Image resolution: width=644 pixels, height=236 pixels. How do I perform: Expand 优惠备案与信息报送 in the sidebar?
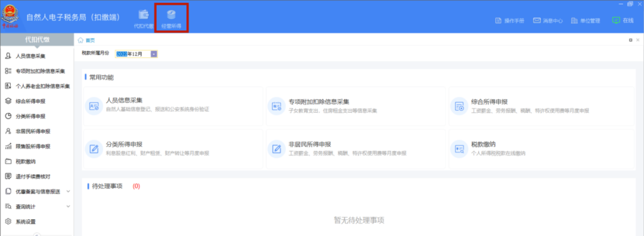[37, 191]
